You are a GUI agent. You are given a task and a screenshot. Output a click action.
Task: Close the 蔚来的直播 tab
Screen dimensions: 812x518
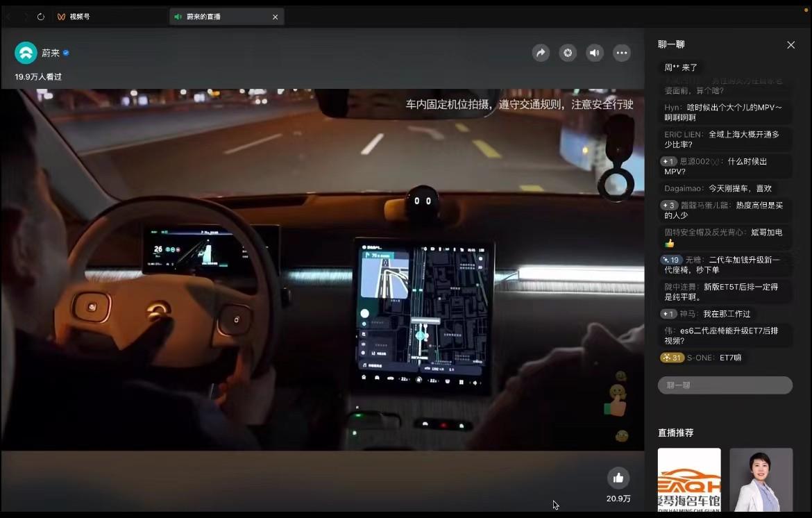pyautogui.click(x=275, y=17)
